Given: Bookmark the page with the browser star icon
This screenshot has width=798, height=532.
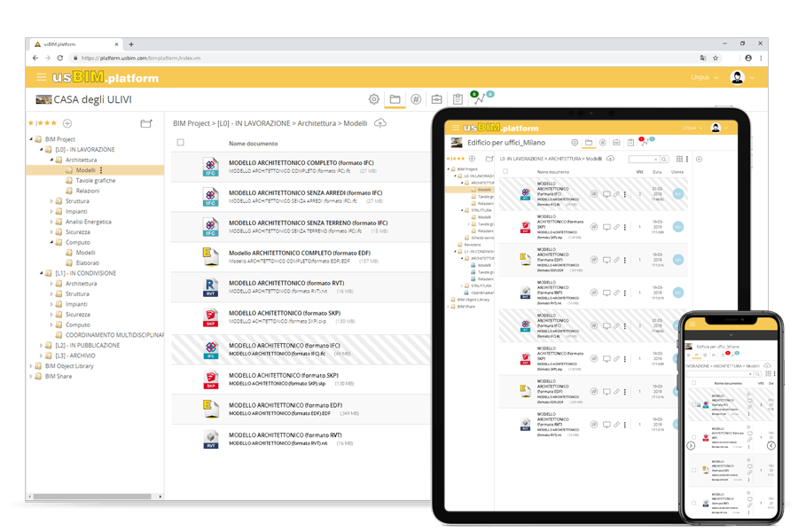Looking at the screenshot, I should point(716,58).
